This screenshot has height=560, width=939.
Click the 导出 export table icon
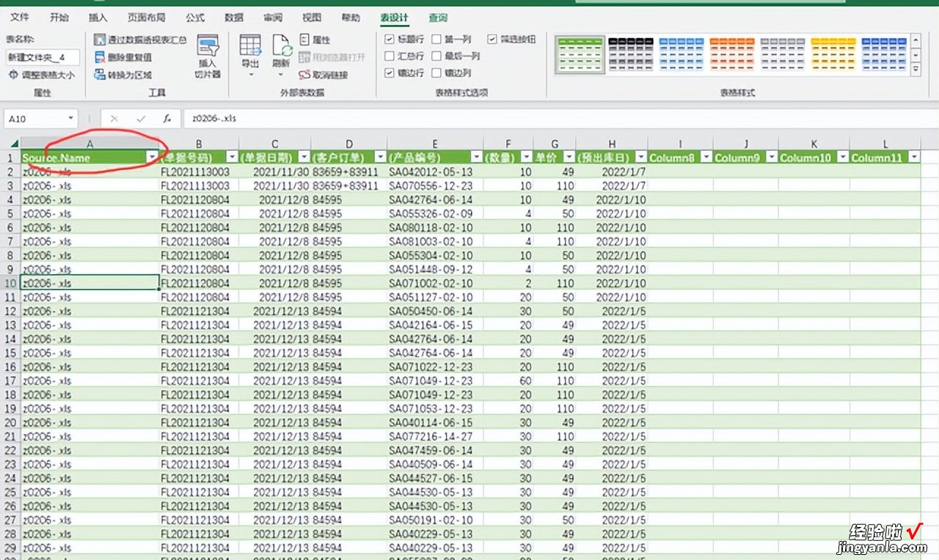click(x=251, y=45)
